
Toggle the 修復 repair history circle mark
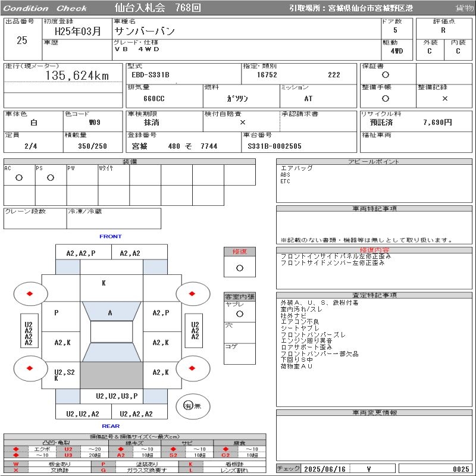tap(240, 268)
